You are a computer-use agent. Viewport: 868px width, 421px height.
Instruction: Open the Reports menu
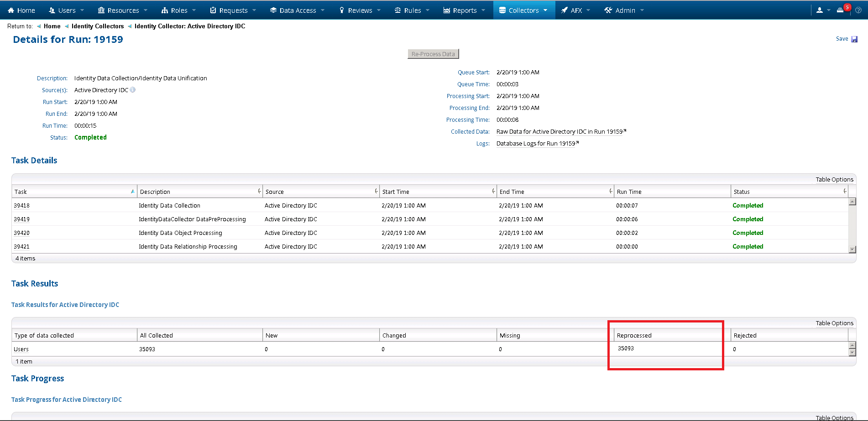coord(464,10)
